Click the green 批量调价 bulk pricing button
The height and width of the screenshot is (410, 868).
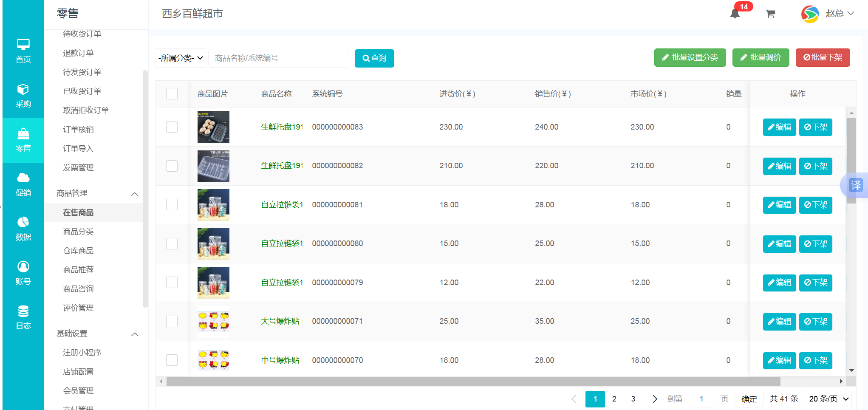coord(761,57)
